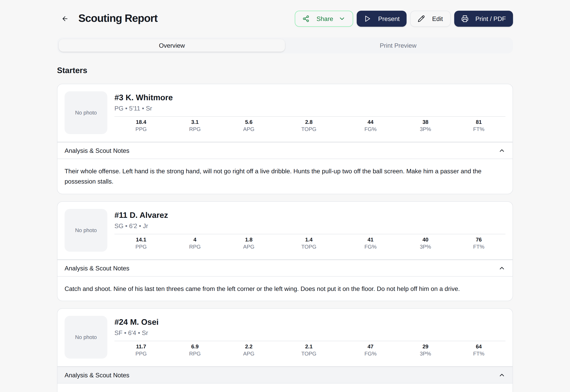Click Whitmore's 5.6 APG stat
The image size is (570, 392).
(x=249, y=126)
